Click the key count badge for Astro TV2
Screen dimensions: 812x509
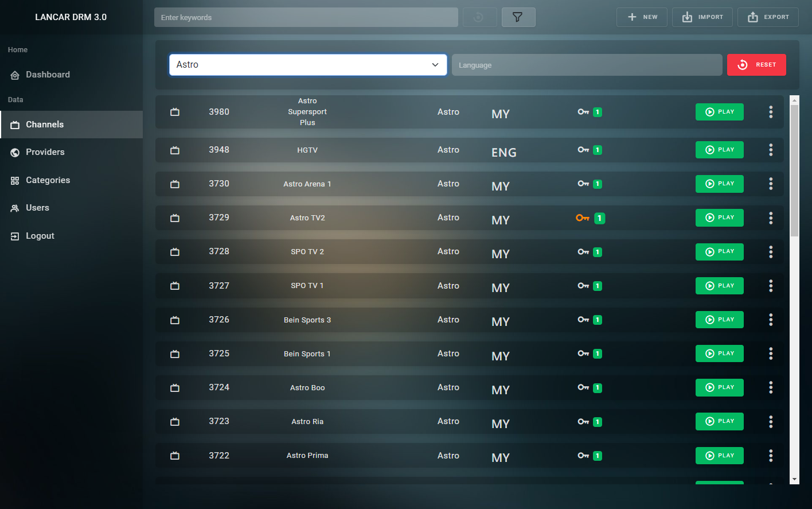pos(600,218)
